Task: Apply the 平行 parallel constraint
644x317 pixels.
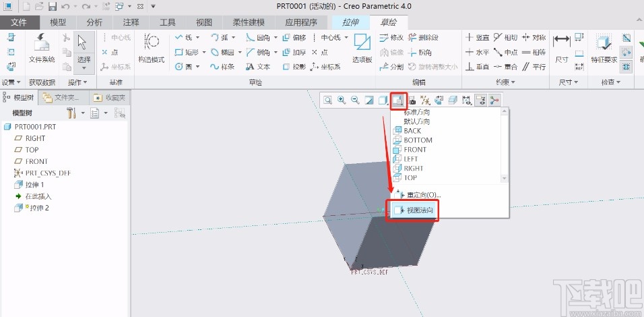Action: click(x=534, y=67)
